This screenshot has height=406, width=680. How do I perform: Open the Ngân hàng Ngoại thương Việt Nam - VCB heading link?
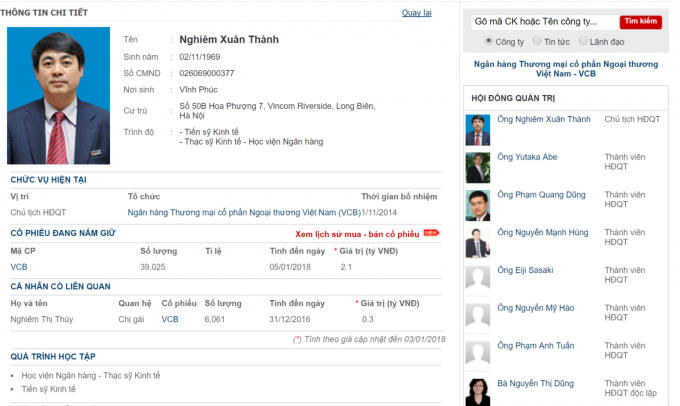pyautogui.click(x=566, y=69)
